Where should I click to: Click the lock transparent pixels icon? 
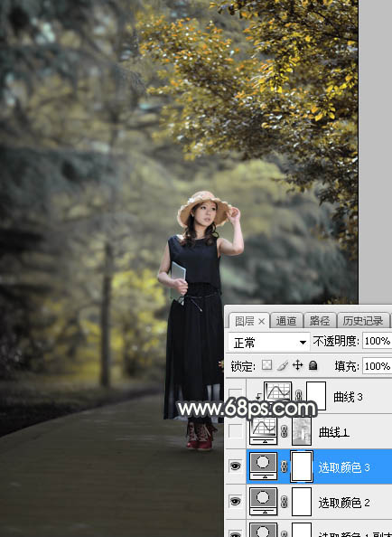[x=266, y=365]
